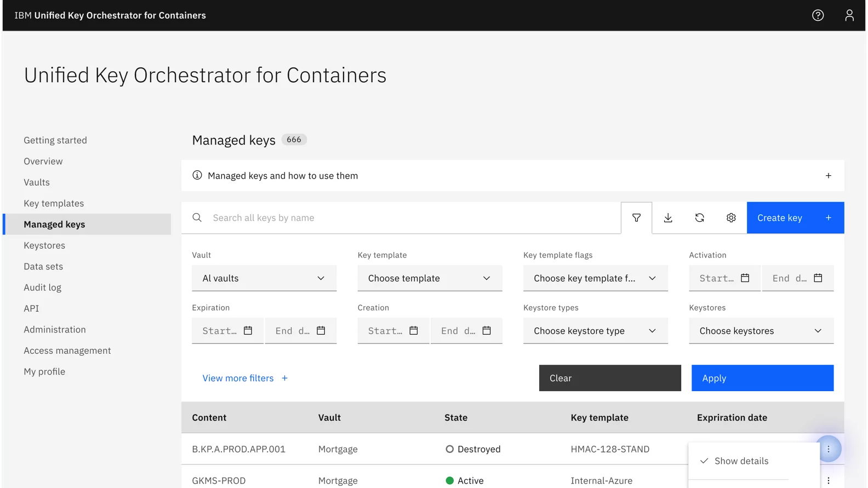Click Expiration start date field
This screenshot has height=488, width=868.
(x=227, y=331)
